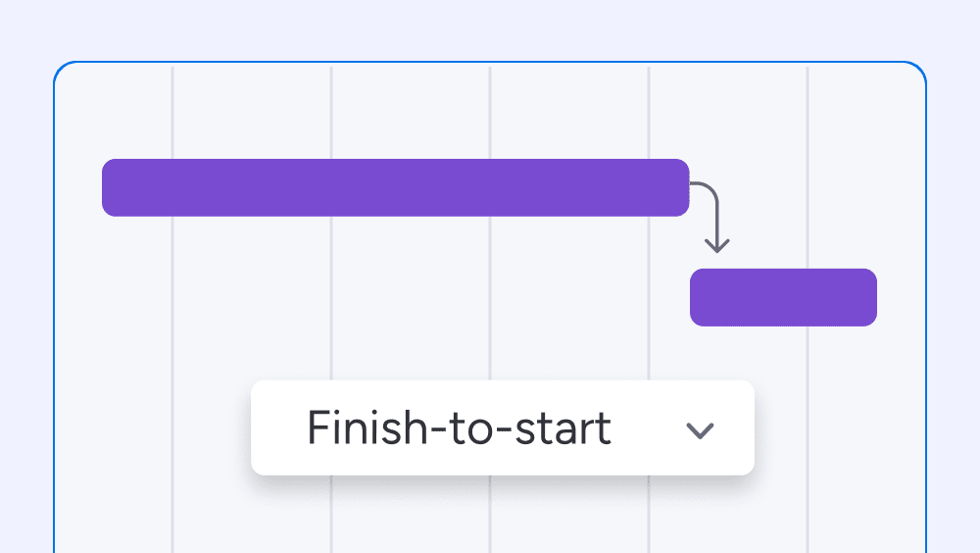
Task: Click the left start edge of short bar
Action: pyautogui.click(x=693, y=297)
